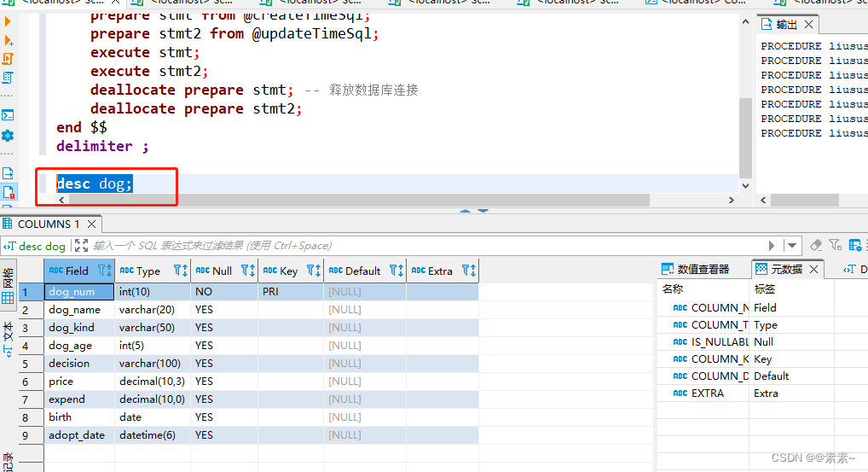Image resolution: width=868 pixels, height=472 pixels.
Task: Collapse results with the sash down arrow
Action: tap(483, 211)
